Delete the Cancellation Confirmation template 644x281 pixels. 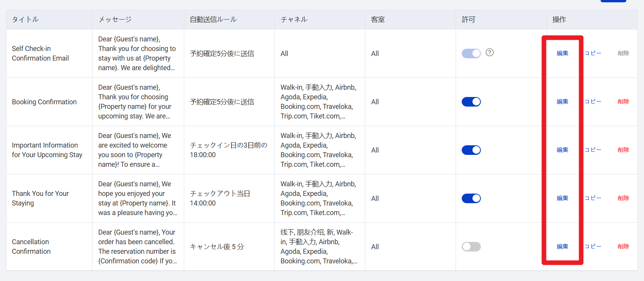click(x=623, y=246)
